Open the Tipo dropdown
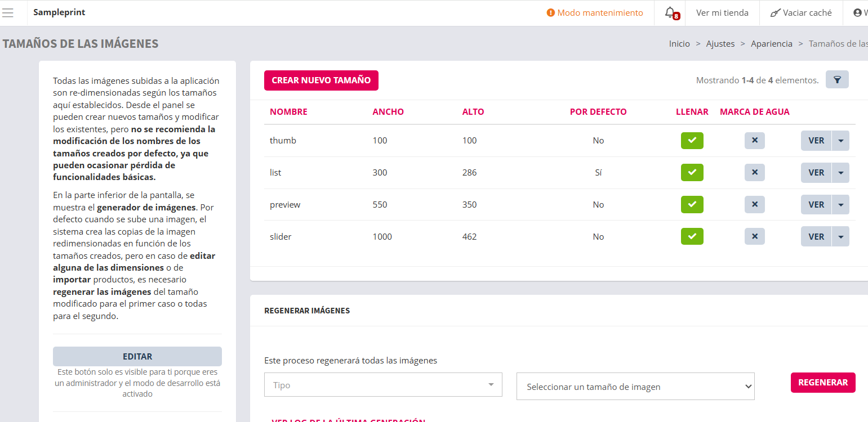Screen dimensions: 868x422 [x=383, y=385]
